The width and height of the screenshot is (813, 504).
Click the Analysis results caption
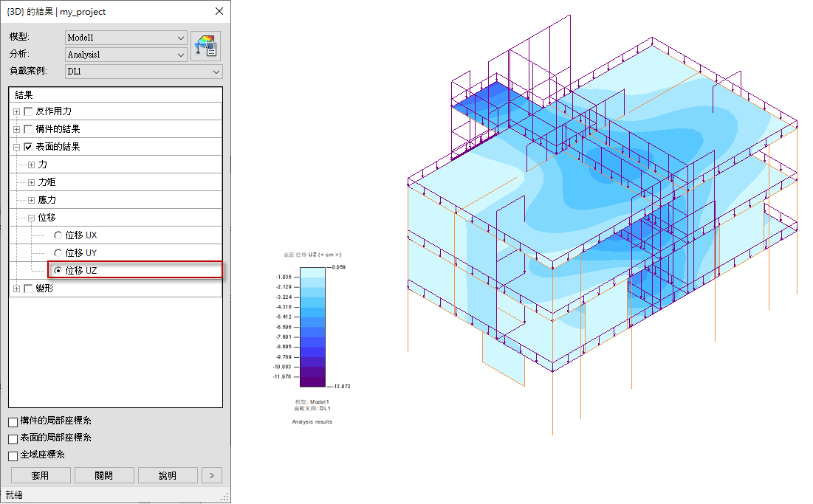coord(312,421)
